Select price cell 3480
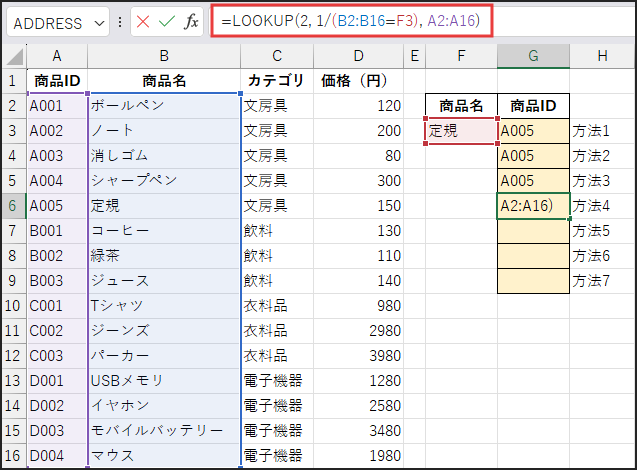This screenshot has width=637, height=470. tap(358, 431)
